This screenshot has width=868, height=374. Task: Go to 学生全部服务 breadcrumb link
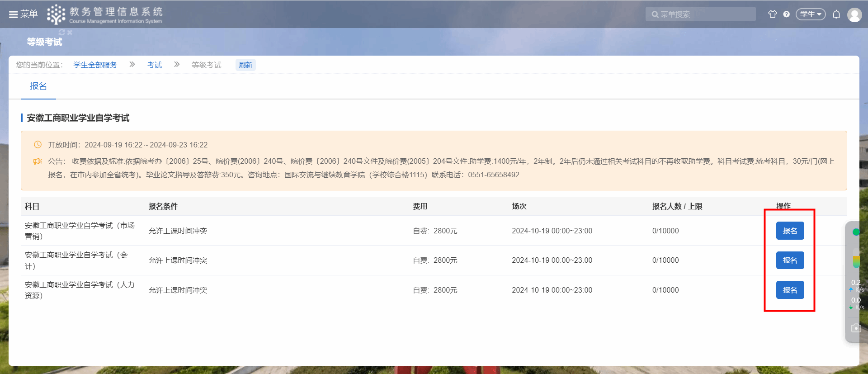[x=95, y=65]
